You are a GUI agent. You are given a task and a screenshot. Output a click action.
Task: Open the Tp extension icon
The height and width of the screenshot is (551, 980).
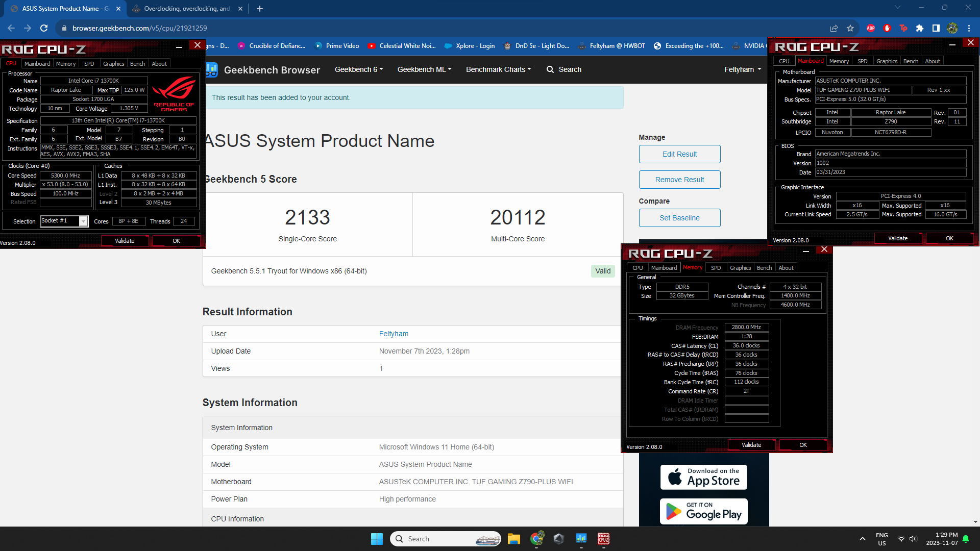[903, 28]
